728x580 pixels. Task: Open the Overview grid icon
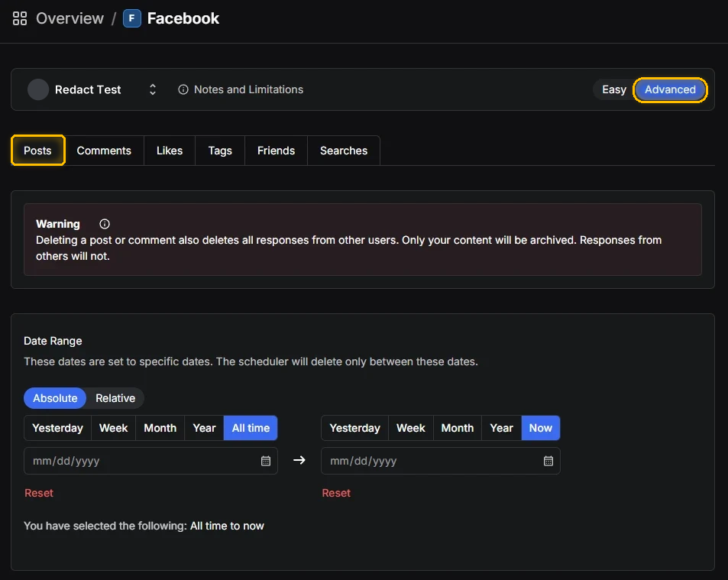coord(20,18)
